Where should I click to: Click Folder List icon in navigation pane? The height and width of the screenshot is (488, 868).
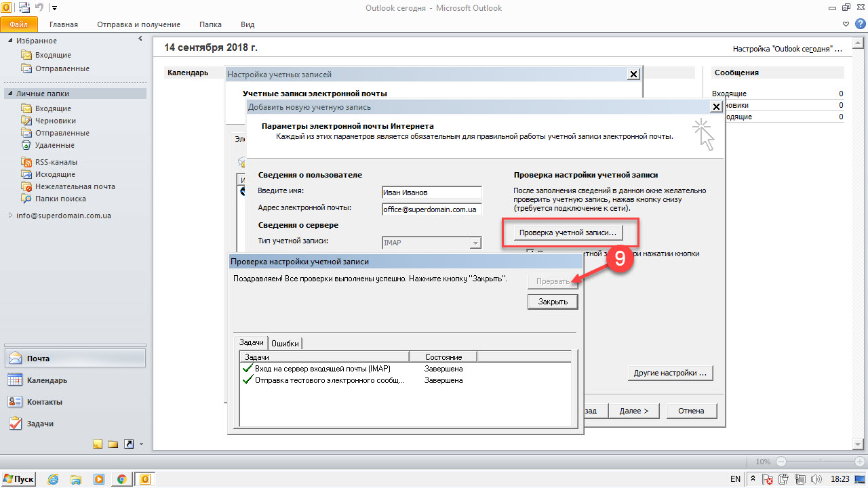113,445
